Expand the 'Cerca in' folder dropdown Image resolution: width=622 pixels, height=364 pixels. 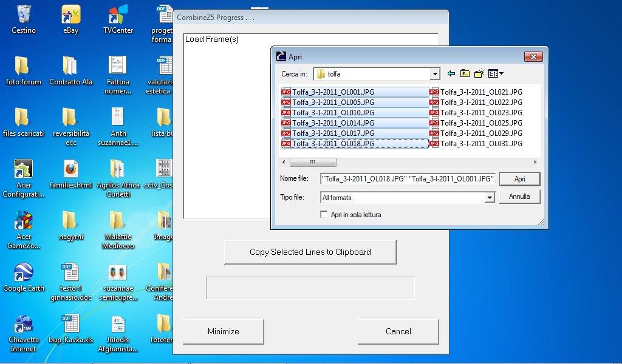pyautogui.click(x=435, y=74)
